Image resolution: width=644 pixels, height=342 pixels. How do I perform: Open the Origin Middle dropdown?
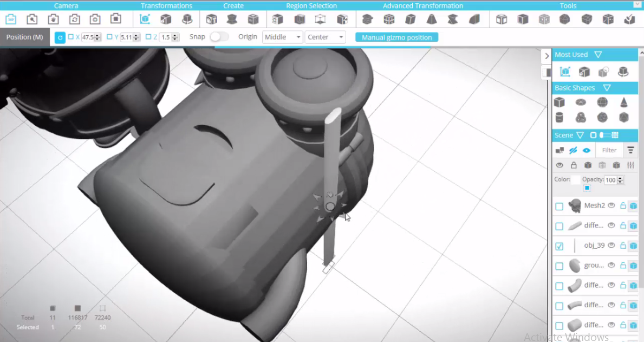[283, 37]
